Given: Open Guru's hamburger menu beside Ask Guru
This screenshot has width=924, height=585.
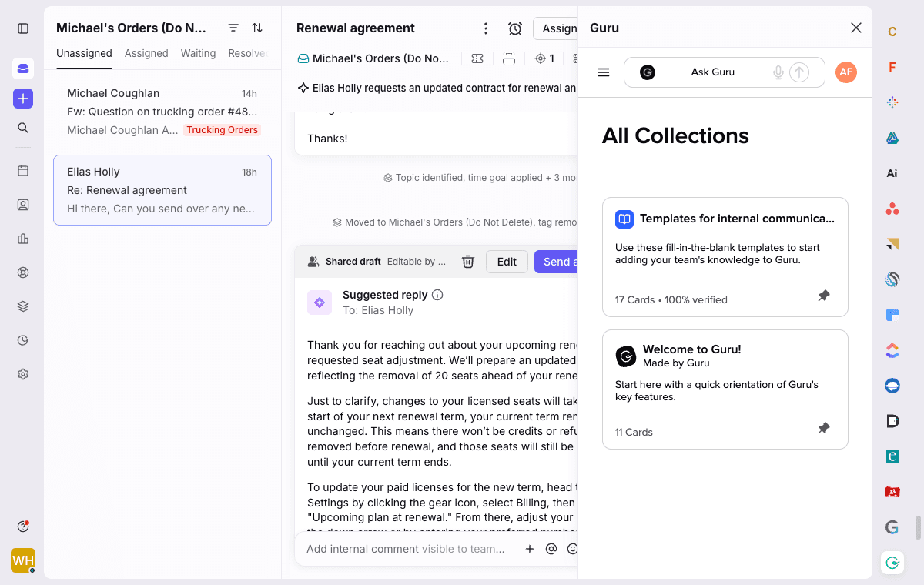Looking at the screenshot, I should tap(604, 72).
